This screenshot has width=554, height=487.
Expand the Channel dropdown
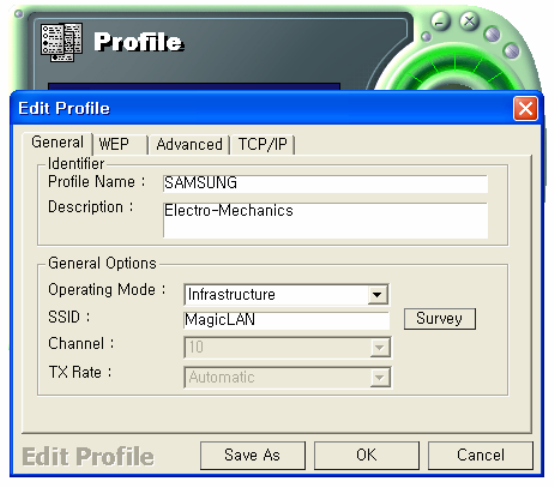click(379, 347)
